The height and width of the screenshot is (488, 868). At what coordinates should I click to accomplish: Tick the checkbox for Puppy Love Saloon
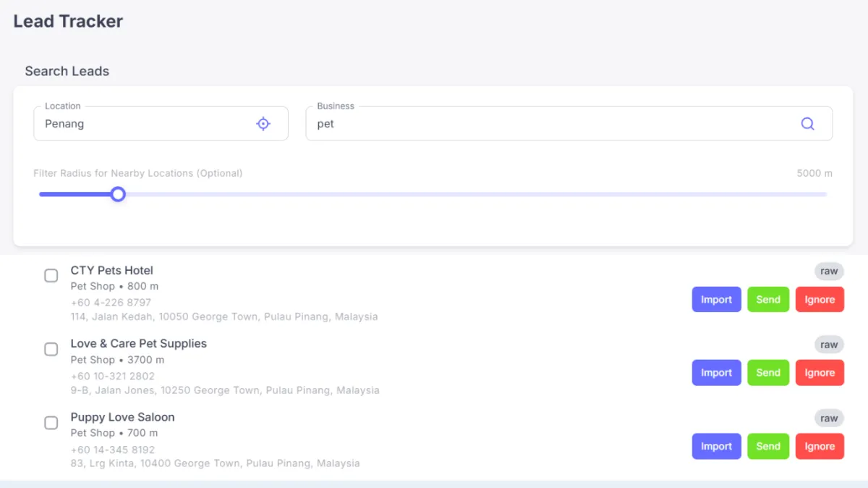click(51, 423)
